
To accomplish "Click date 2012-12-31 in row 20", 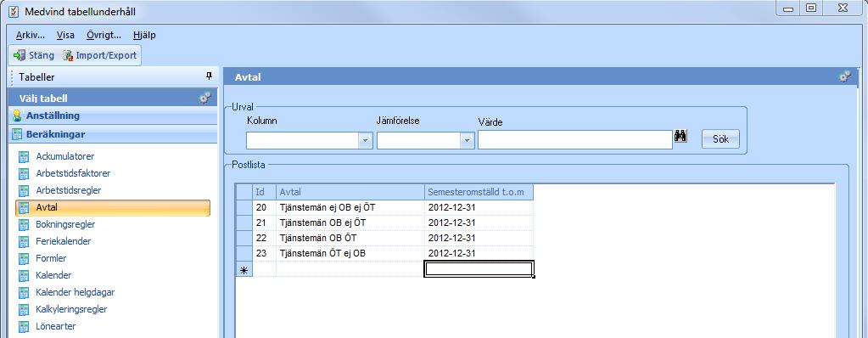I will (x=479, y=207).
